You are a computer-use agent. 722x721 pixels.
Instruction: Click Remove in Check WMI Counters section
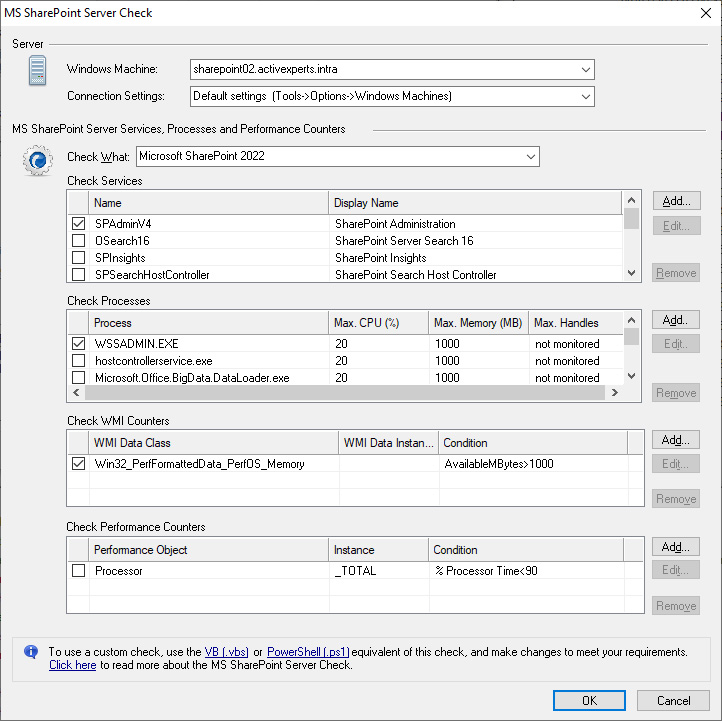tap(676, 499)
